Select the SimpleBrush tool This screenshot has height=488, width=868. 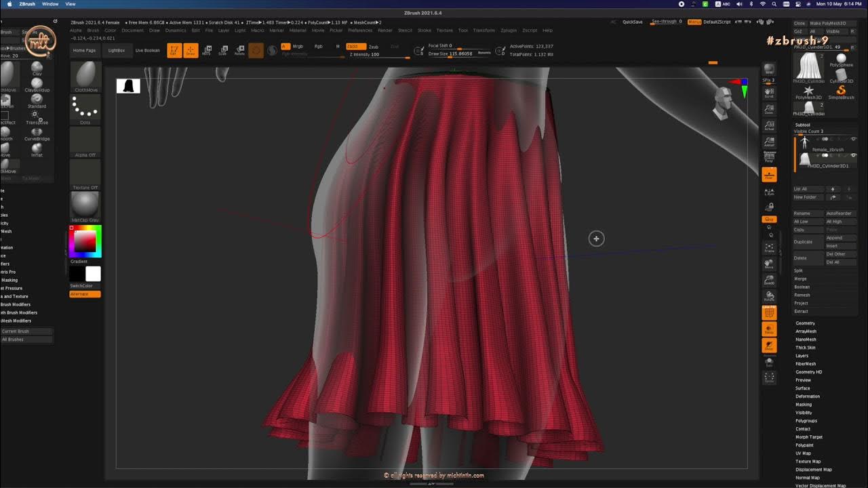[x=841, y=92]
